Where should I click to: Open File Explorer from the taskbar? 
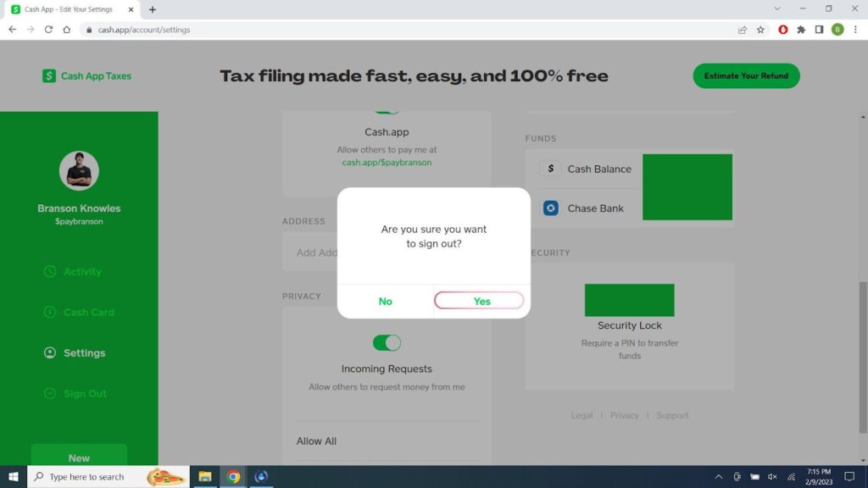[205, 477]
